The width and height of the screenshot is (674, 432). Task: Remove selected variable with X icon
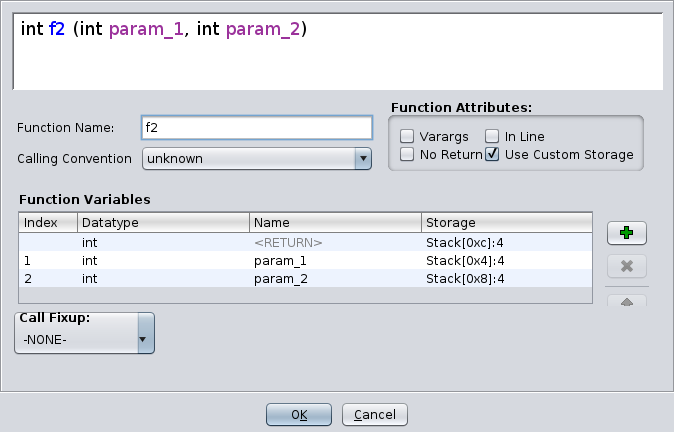627,266
